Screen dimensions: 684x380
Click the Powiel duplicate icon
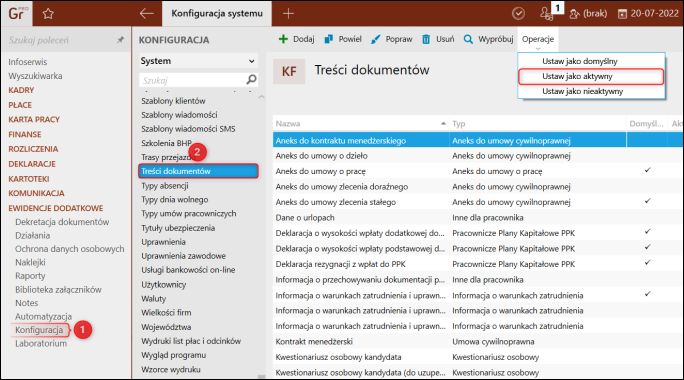[328, 39]
